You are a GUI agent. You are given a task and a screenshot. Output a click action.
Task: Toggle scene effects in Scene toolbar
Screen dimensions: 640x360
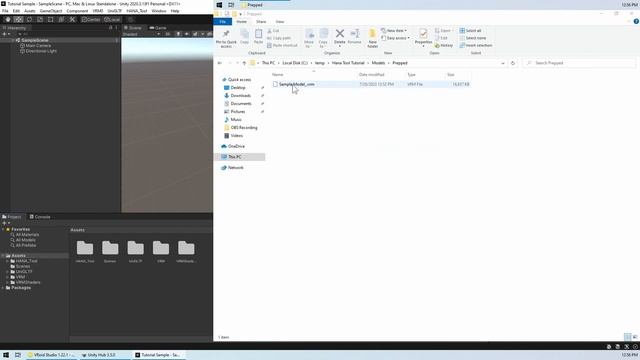point(195,34)
